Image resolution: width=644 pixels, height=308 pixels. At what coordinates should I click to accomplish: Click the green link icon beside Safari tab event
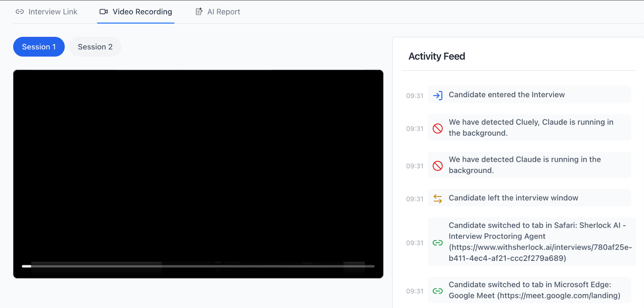point(438,243)
